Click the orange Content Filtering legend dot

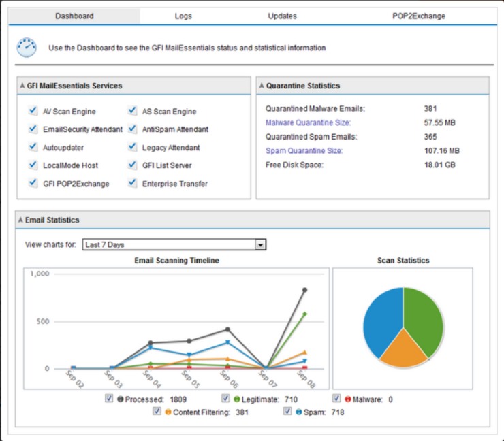point(168,412)
